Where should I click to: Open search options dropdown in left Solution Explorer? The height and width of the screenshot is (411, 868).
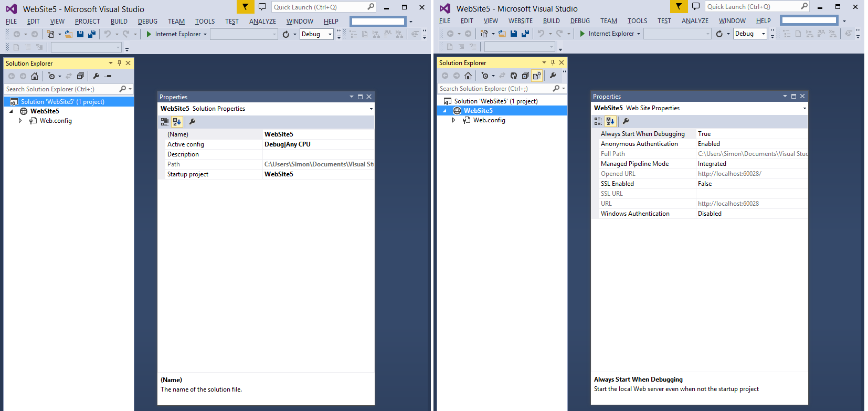coord(130,89)
